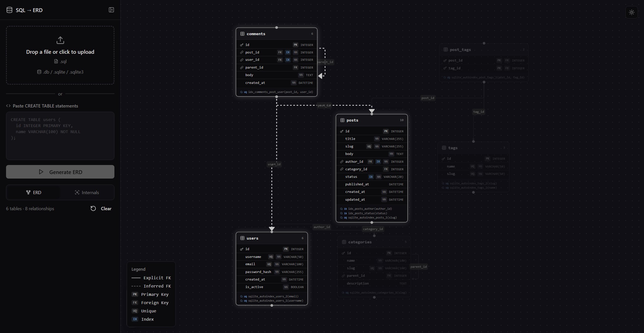Click the category_id edge label
Screen dimensions: 644x333
pyautogui.click(x=373, y=229)
